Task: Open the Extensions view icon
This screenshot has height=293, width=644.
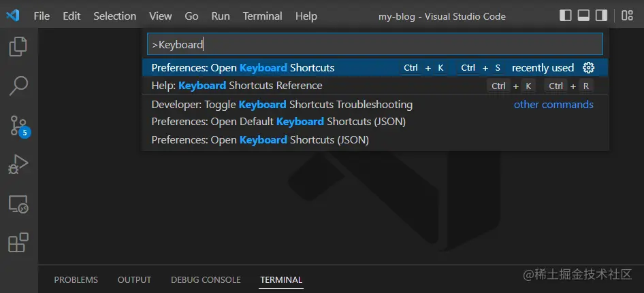Action: click(18, 243)
